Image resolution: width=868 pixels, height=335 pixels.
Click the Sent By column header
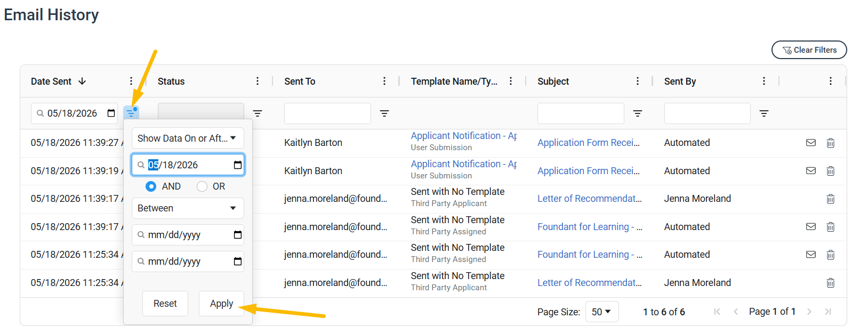point(680,81)
